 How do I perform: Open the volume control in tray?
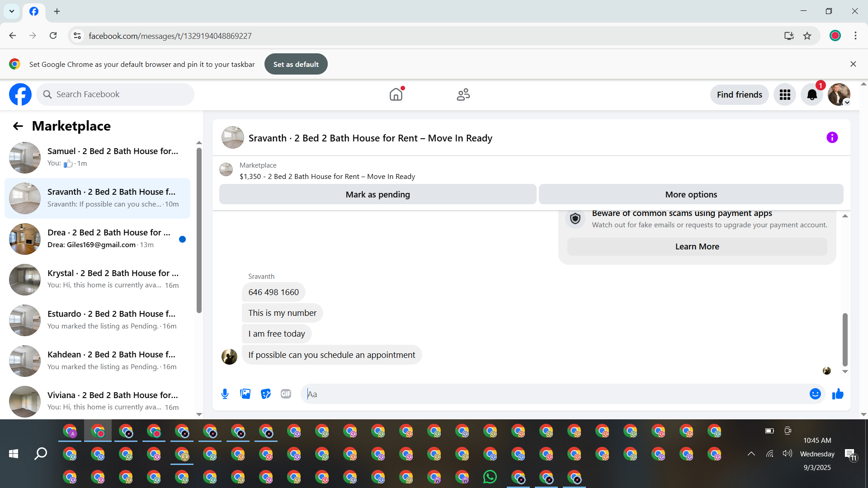point(788,454)
